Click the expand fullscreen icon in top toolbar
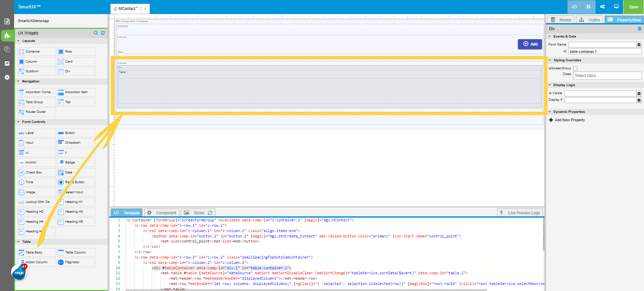This screenshot has height=291, width=644. point(588,7)
